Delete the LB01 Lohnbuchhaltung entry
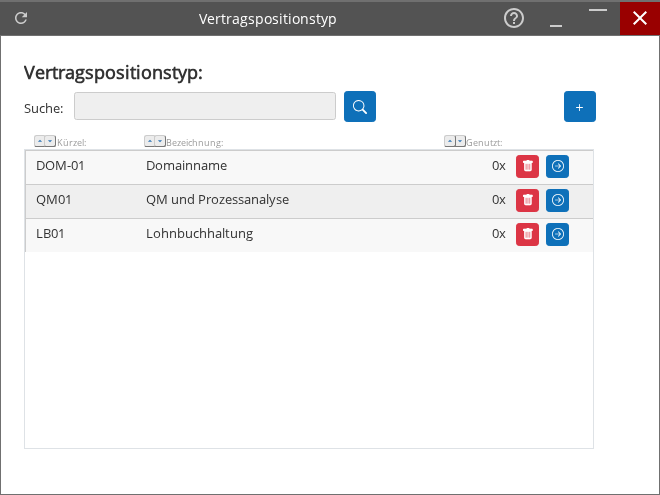 coord(527,234)
